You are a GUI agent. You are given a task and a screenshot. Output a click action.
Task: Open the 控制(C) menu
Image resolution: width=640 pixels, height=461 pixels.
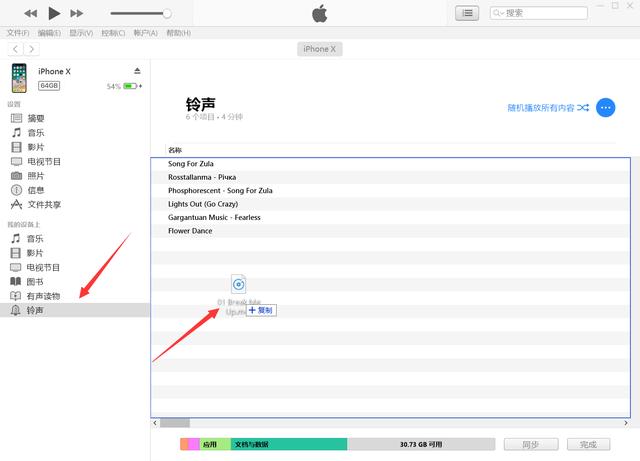(113, 33)
